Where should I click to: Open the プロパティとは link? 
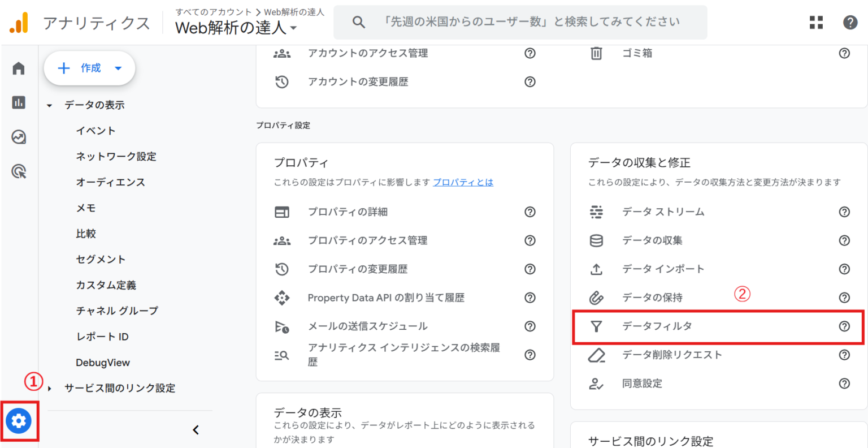click(x=463, y=182)
